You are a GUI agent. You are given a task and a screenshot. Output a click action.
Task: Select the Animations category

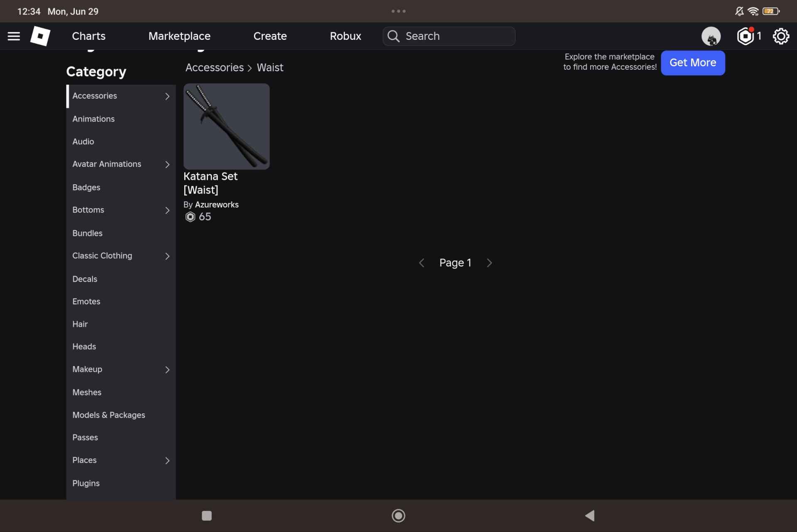[121, 119]
